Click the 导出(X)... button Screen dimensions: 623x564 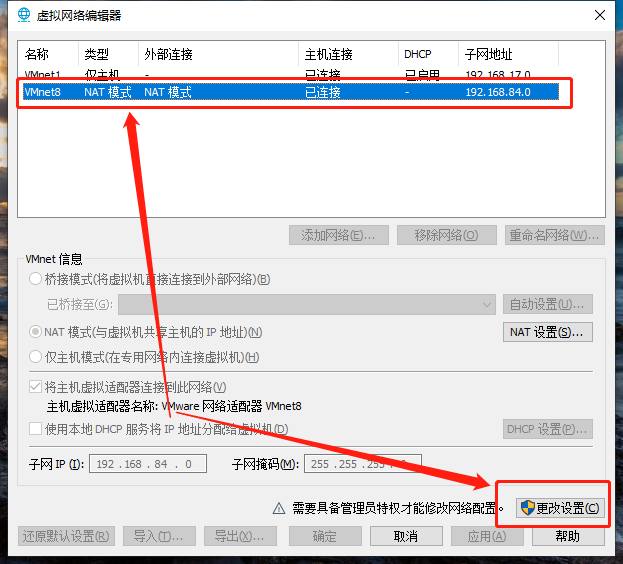point(240,536)
